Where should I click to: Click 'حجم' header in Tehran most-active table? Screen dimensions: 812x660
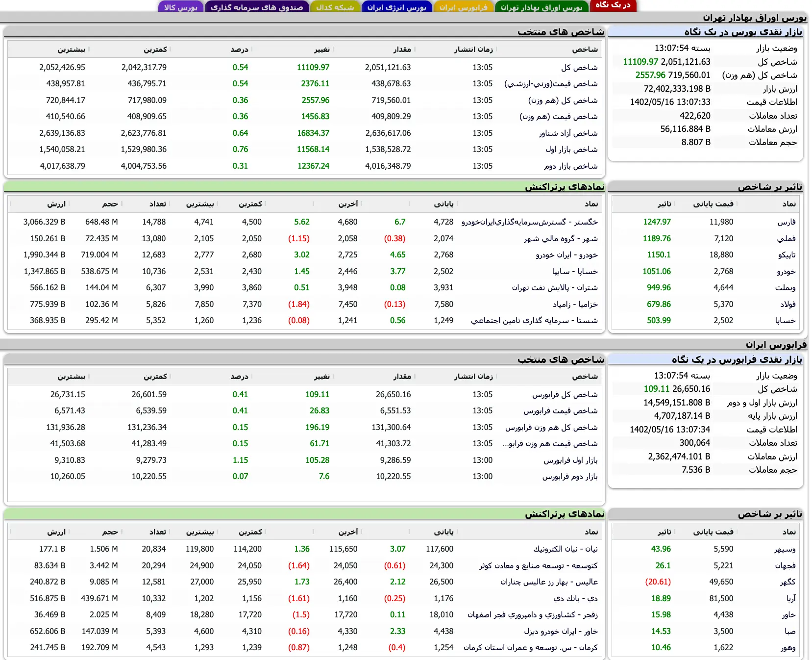point(110,204)
